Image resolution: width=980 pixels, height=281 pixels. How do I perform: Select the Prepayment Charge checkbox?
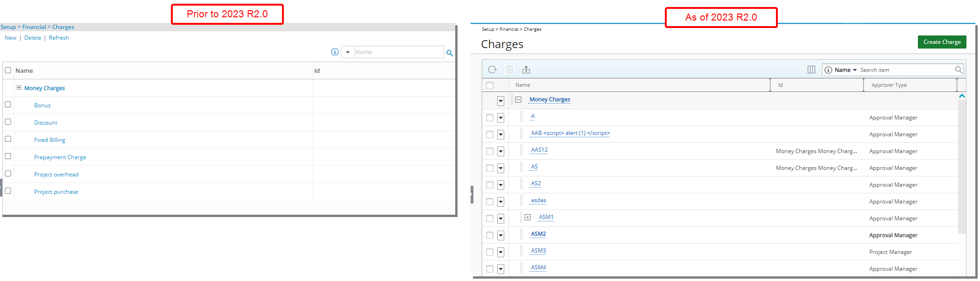(8, 156)
